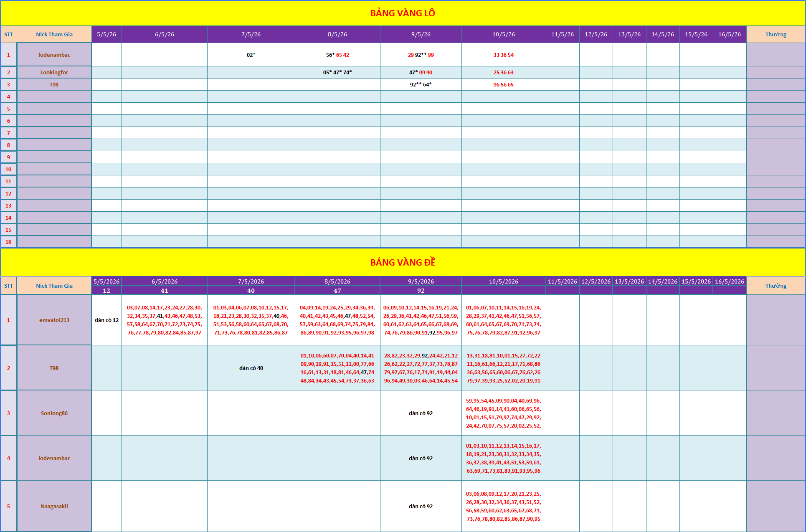The height and width of the screenshot is (532, 806).
Task: Select the 8/5/26 column header
Action: pyautogui.click(x=337, y=34)
